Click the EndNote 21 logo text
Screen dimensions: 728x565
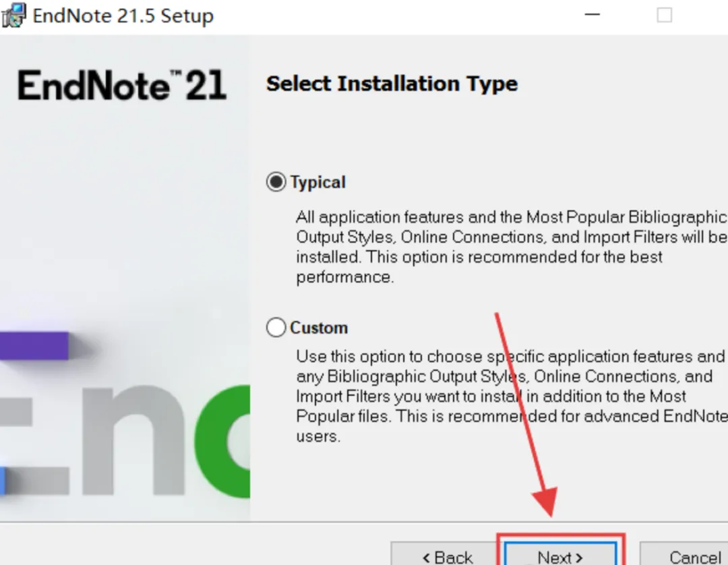tap(122, 85)
